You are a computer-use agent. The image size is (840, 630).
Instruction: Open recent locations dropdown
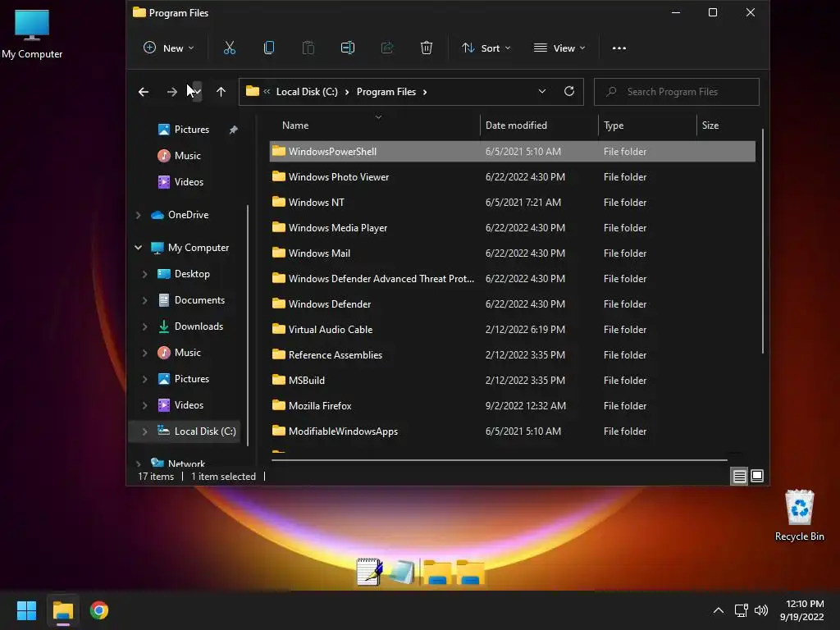(x=197, y=92)
